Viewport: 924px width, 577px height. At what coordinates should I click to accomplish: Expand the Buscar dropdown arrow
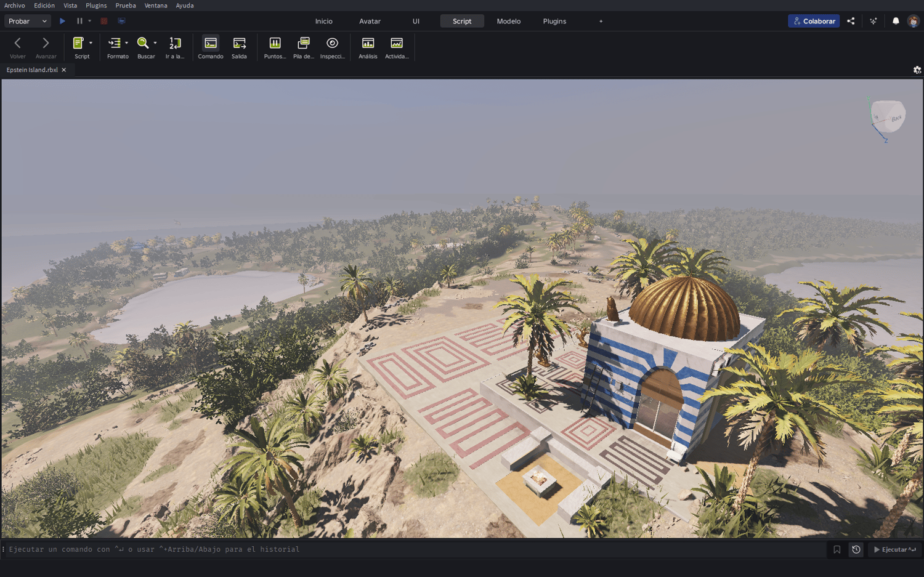[x=155, y=43]
